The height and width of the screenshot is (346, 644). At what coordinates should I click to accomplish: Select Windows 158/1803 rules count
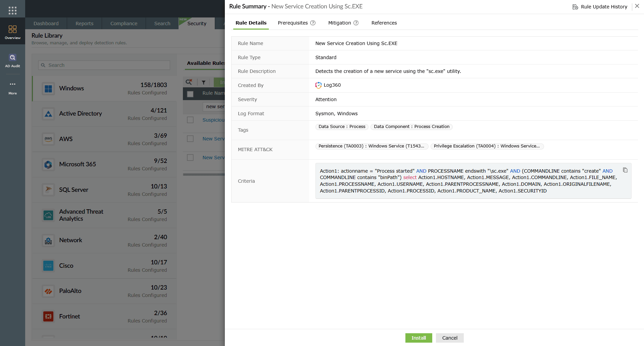[x=153, y=85]
